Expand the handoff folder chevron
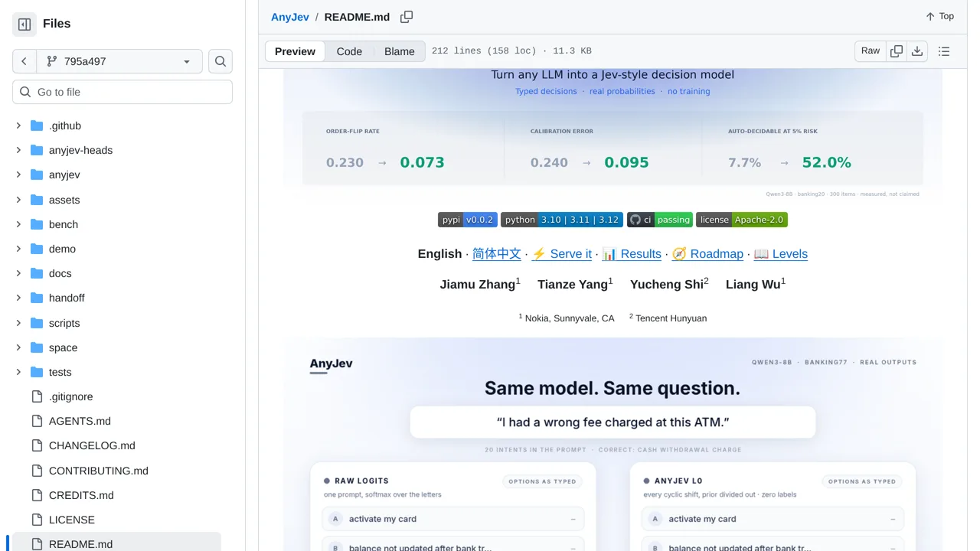Viewport: 980px width, 551px height. pos(18,298)
